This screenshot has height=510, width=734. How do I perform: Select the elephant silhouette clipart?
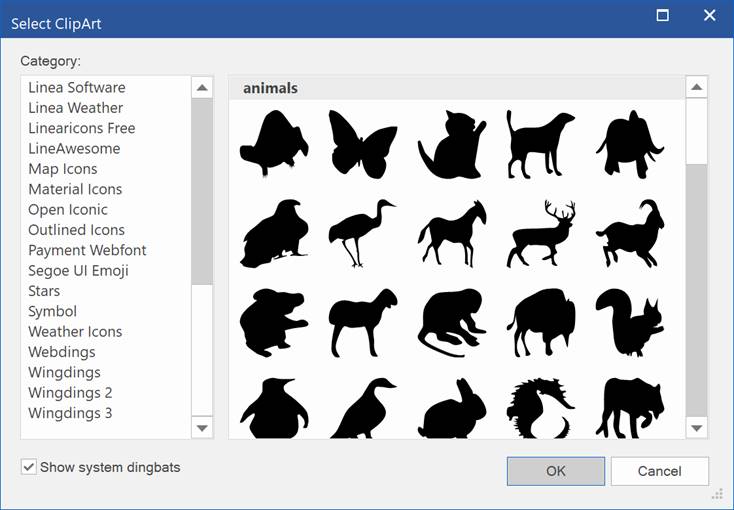(630, 143)
